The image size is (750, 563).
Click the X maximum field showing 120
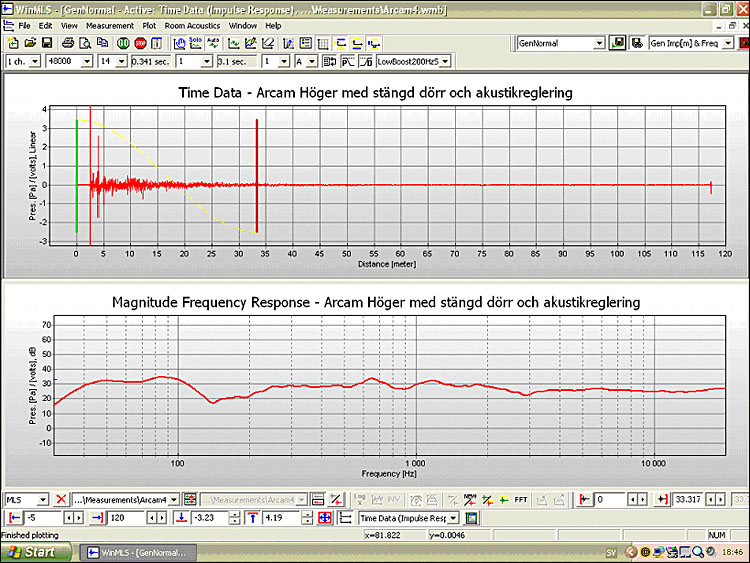(126, 518)
